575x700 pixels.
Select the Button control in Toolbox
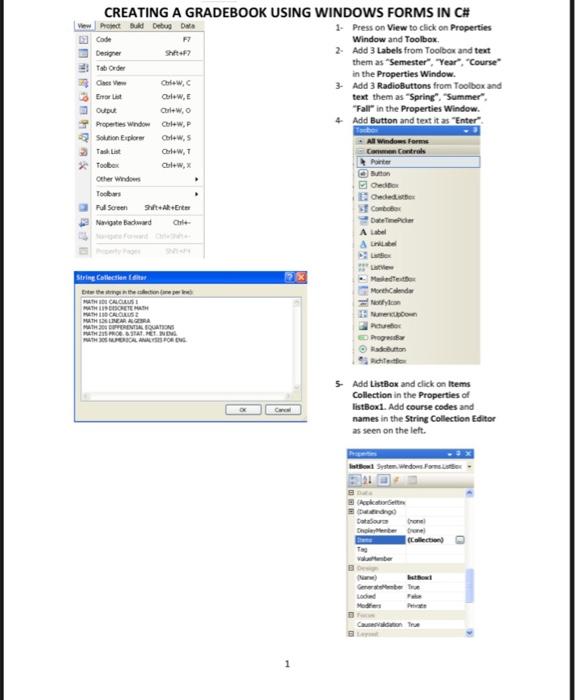coord(418,174)
